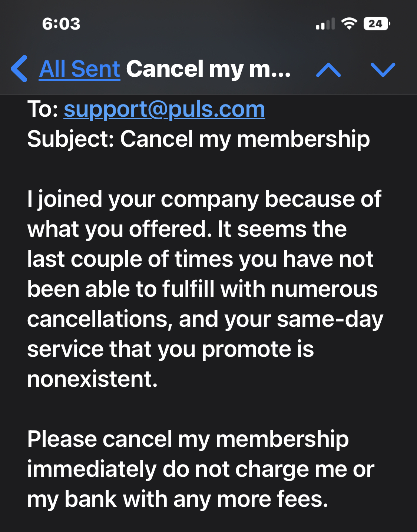
Task: Tap the truncated "Cancel my m..." header title
Action: coord(208,69)
